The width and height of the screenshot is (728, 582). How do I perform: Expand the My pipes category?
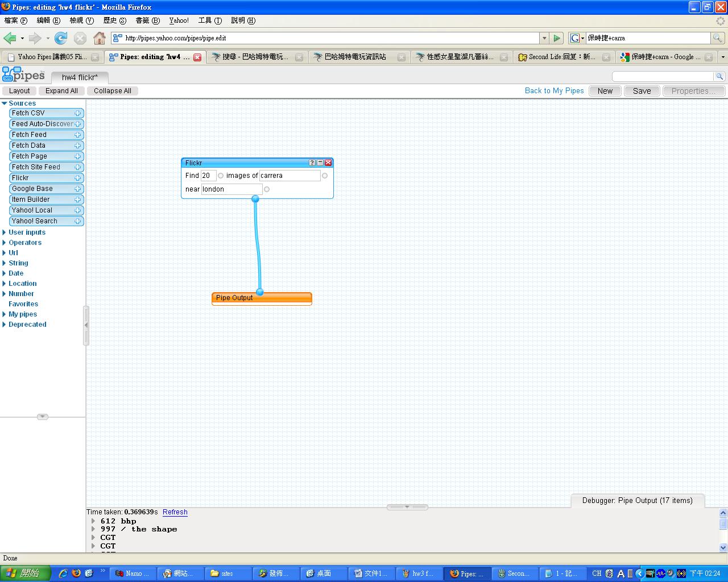pyautogui.click(x=5, y=314)
